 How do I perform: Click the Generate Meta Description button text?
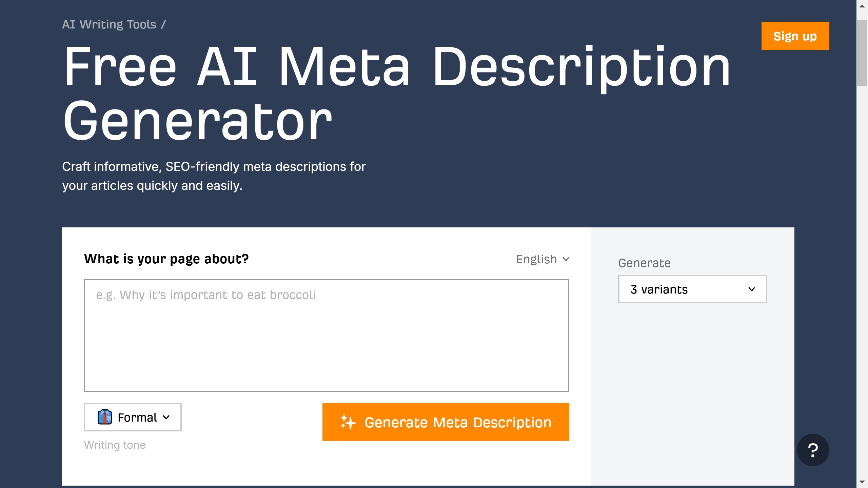pyautogui.click(x=458, y=422)
